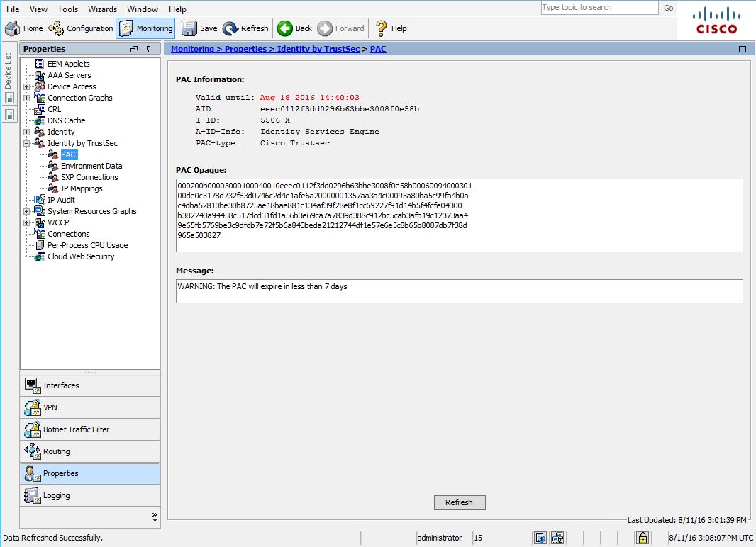
Task: Click the Cisco logo
Action: point(716,21)
